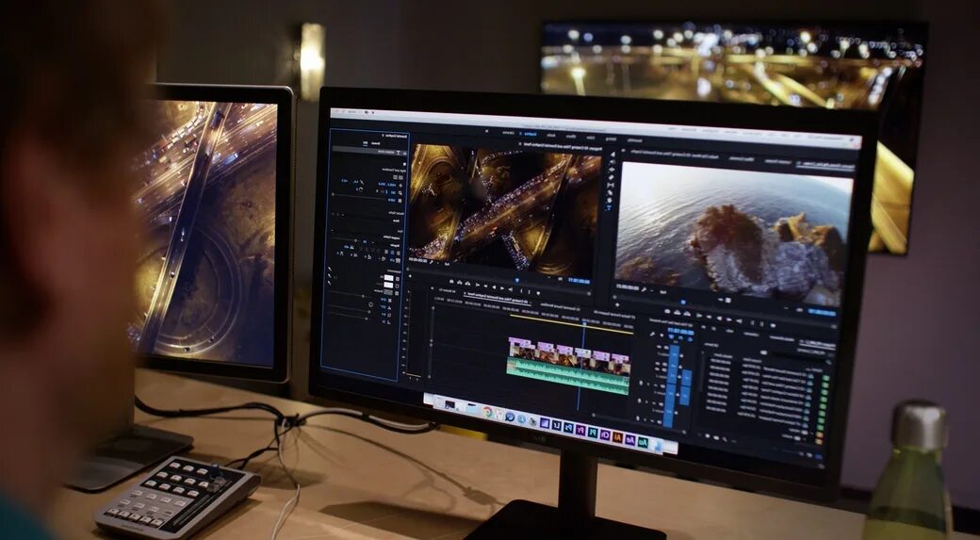Viewport: 980px width, 540px height.
Task: Add marker in the ocean rock monitor
Action: [x=773, y=326]
